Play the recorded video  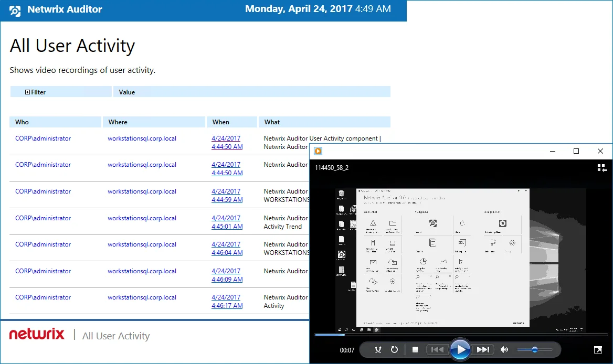pos(460,349)
